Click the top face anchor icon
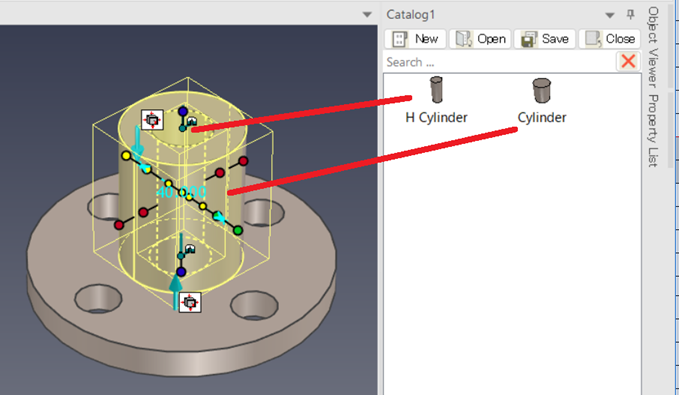The height and width of the screenshot is (395, 679). tap(152, 120)
